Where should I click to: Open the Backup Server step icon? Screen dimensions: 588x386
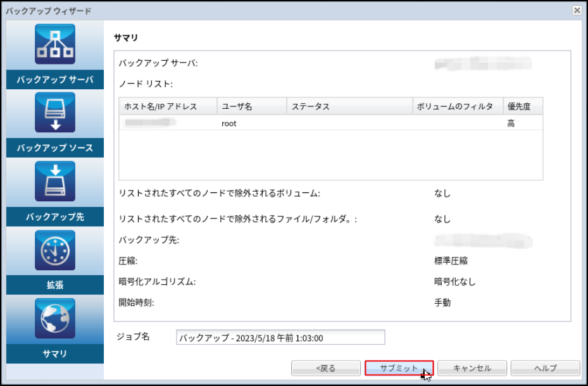coord(55,44)
